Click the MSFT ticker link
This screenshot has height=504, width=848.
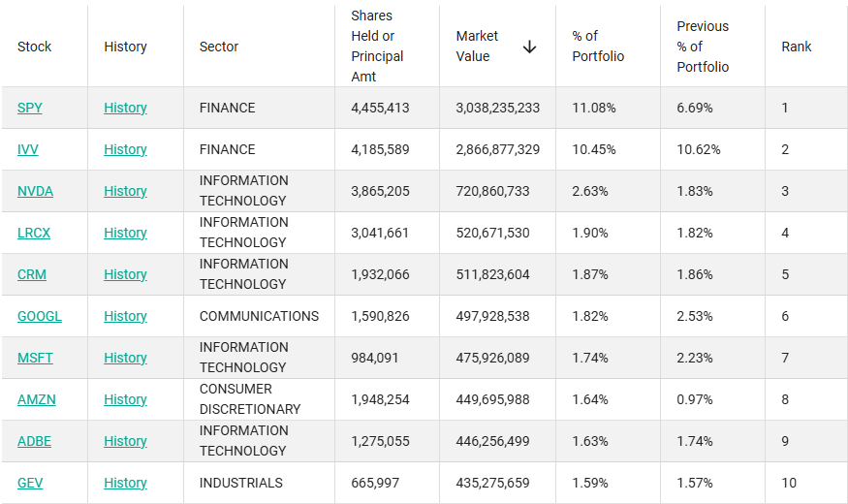35,358
